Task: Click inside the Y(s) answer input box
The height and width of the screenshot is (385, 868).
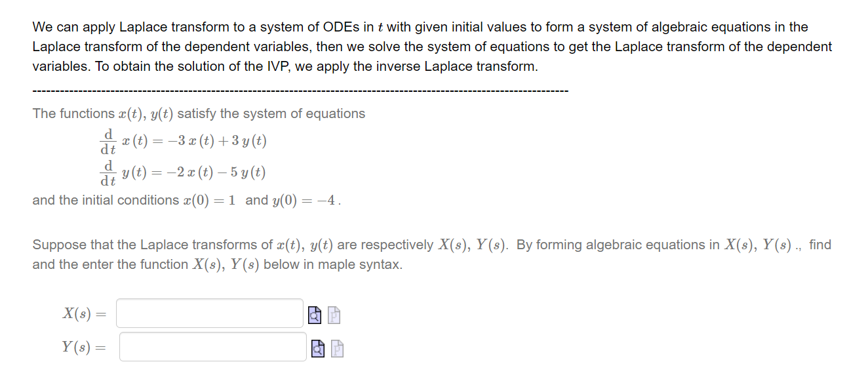Action: pos(210,346)
